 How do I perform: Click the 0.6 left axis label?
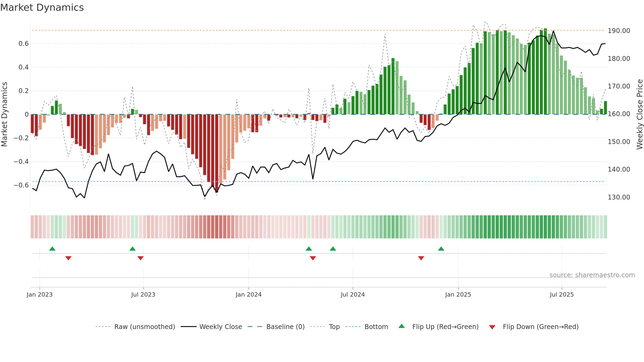(24, 43)
